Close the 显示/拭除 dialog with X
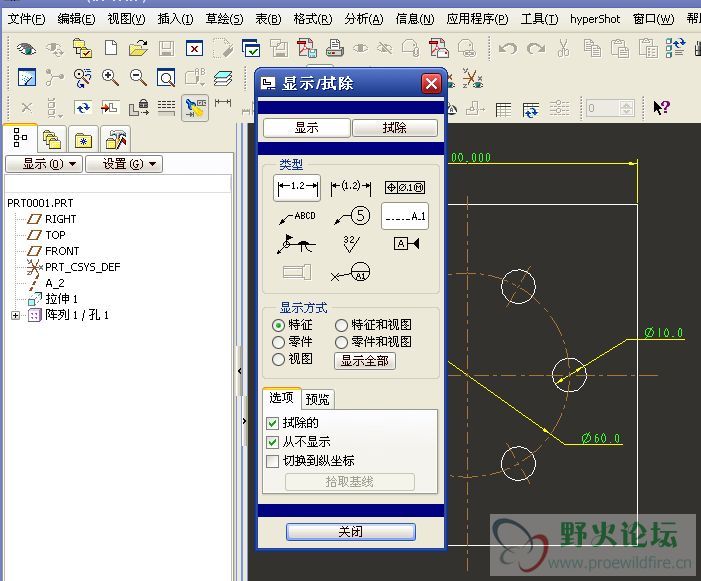 point(431,84)
